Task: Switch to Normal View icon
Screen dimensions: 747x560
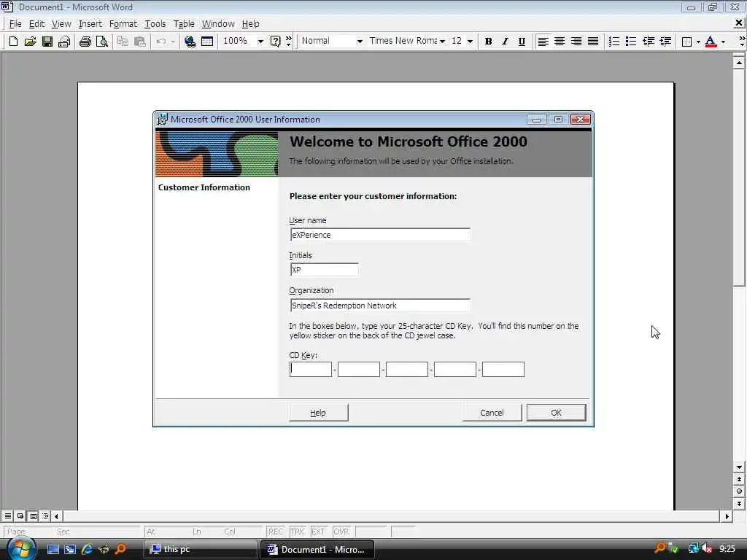Action: pyautogui.click(x=8, y=516)
